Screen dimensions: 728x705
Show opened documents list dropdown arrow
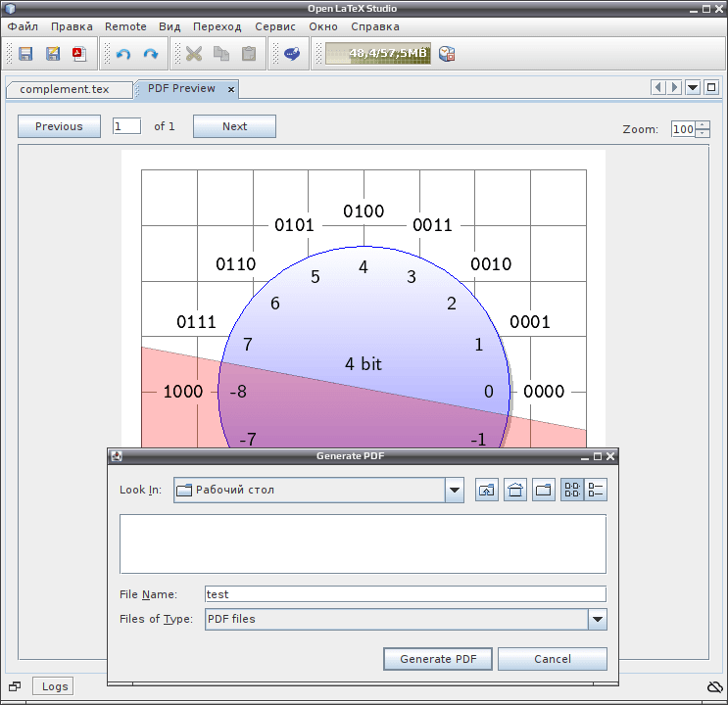point(693,87)
